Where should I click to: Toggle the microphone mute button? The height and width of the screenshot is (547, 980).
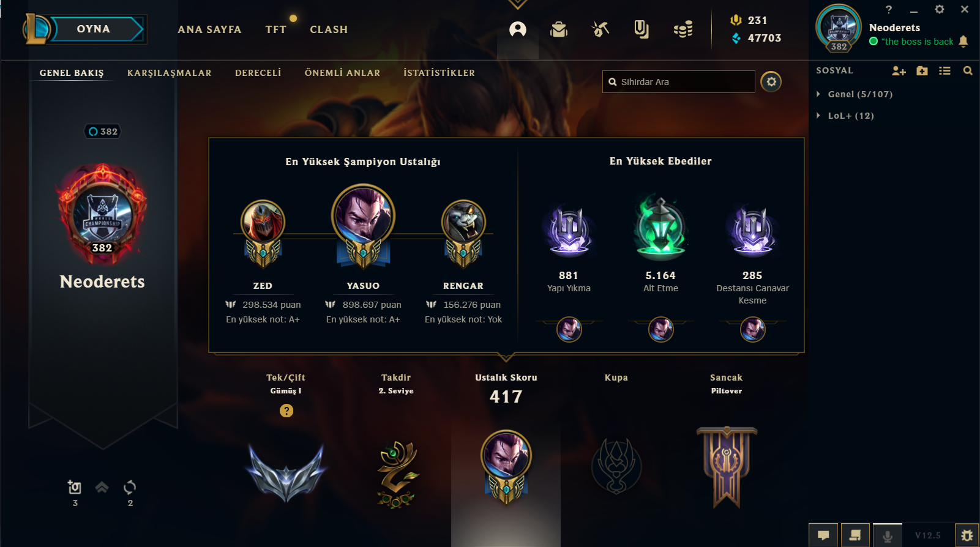tap(888, 535)
